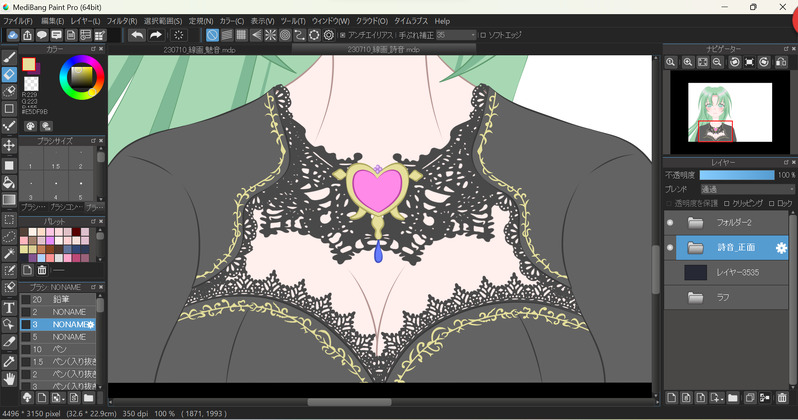Click the Redo arrow in the toolbar
798x420 pixels.
pos(156,36)
